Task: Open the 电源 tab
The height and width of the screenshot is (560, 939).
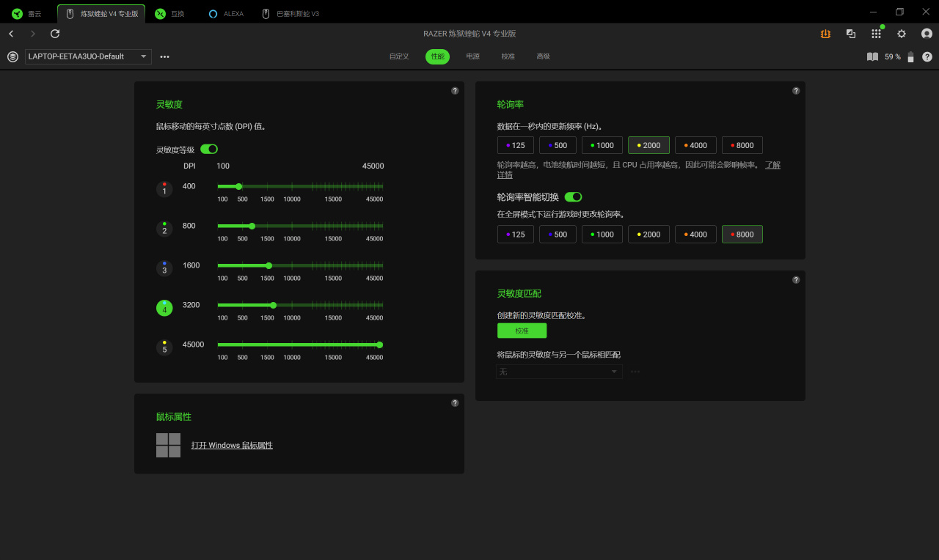Action: (473, 56)
